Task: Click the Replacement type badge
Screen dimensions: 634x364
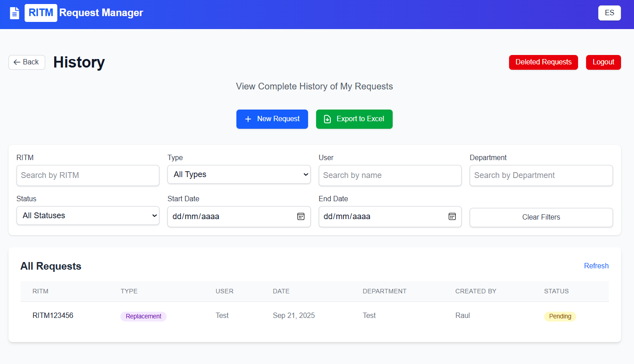Action: 143,317
